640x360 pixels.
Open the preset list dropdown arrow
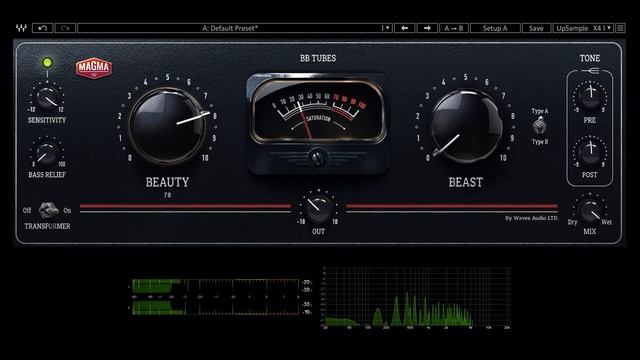click(x=386, y=28)
